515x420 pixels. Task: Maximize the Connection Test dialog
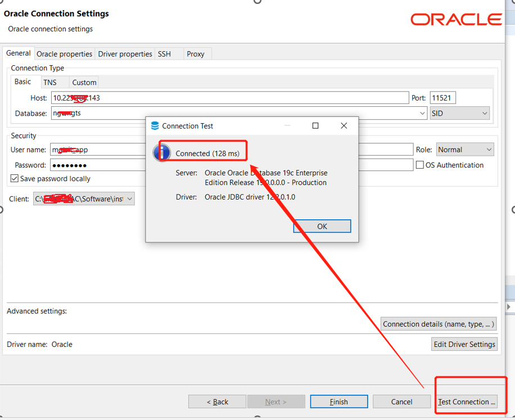(x=315, y=125)
